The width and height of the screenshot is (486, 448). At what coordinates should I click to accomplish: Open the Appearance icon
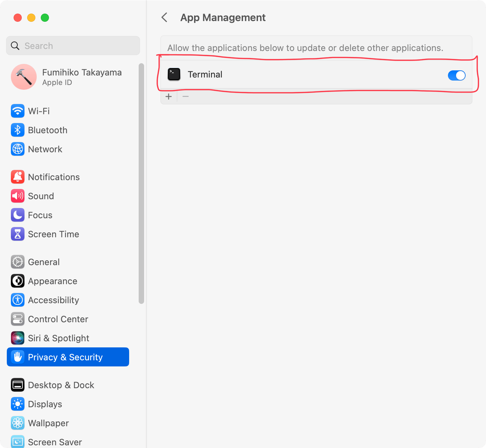point(18,281)
